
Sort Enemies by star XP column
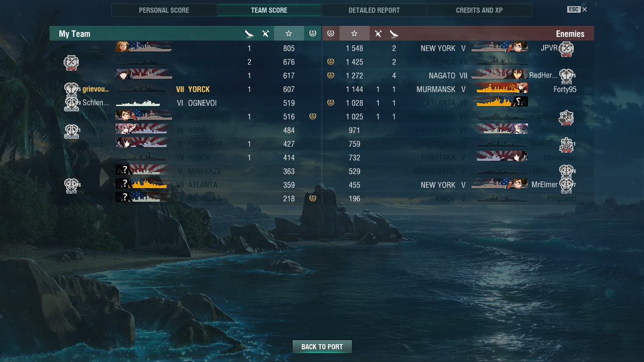pos(354,33)
